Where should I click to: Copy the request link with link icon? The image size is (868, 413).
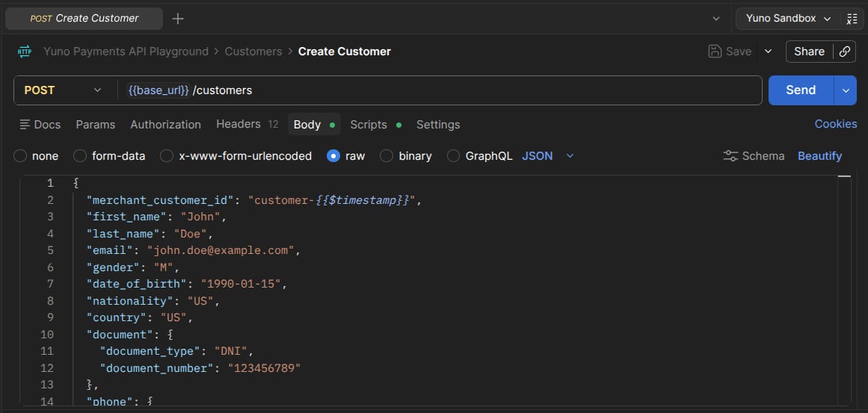[844, 52]
